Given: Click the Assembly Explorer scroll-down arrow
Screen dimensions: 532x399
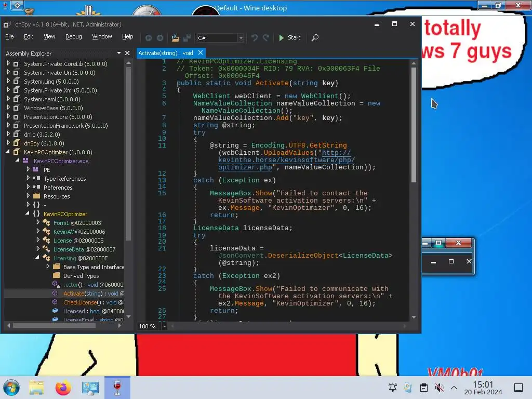Looking at the screenshot, I should click(x=128, y=316).
